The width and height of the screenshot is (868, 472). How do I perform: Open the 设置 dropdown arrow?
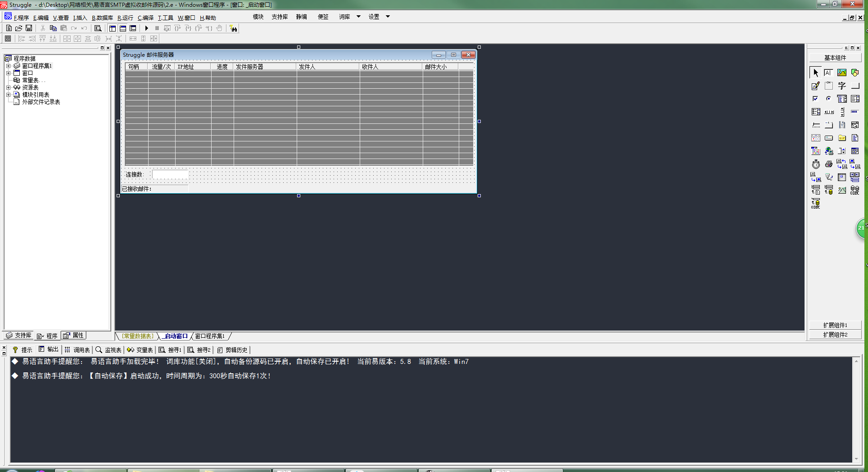click(x=388, y=17)
